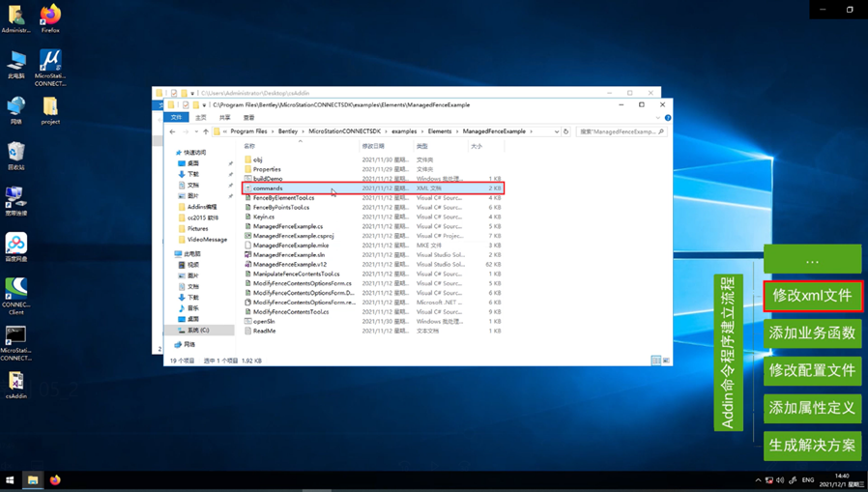Go up one folder level
This screenshot has height=492, width=868.
coord(206,131)
